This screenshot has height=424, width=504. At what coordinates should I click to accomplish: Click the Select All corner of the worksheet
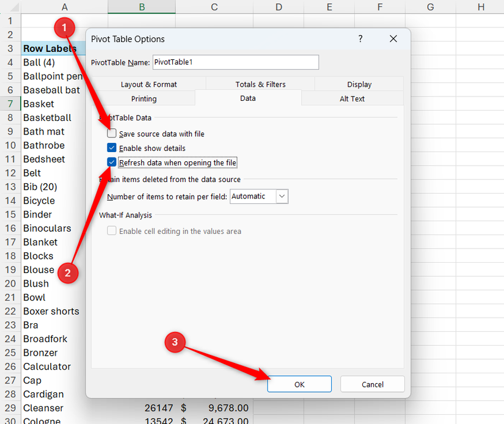10,6
